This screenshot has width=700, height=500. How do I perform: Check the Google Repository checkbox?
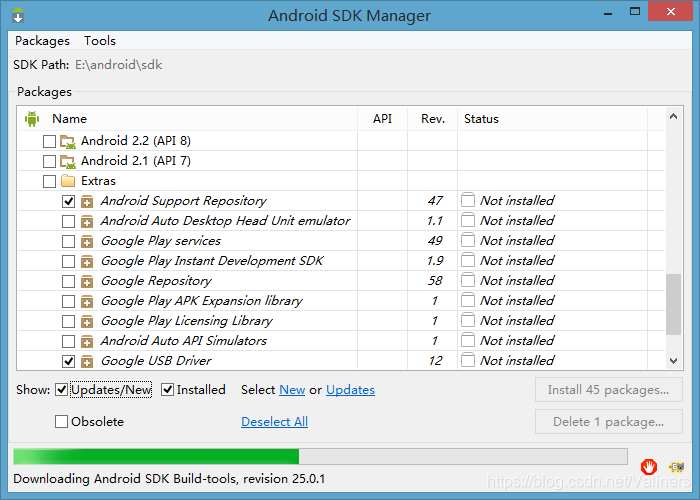[68, 281]
